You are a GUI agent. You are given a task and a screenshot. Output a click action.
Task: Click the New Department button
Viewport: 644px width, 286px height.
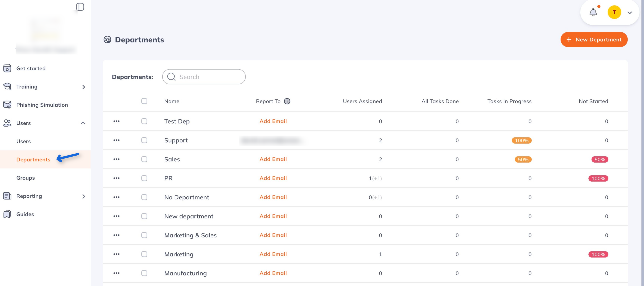[594, 40]
